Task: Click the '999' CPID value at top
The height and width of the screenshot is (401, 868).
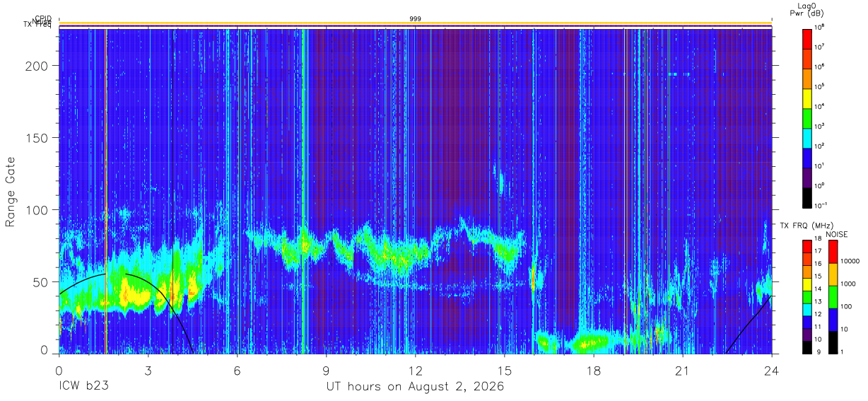Action: [415, 19]
